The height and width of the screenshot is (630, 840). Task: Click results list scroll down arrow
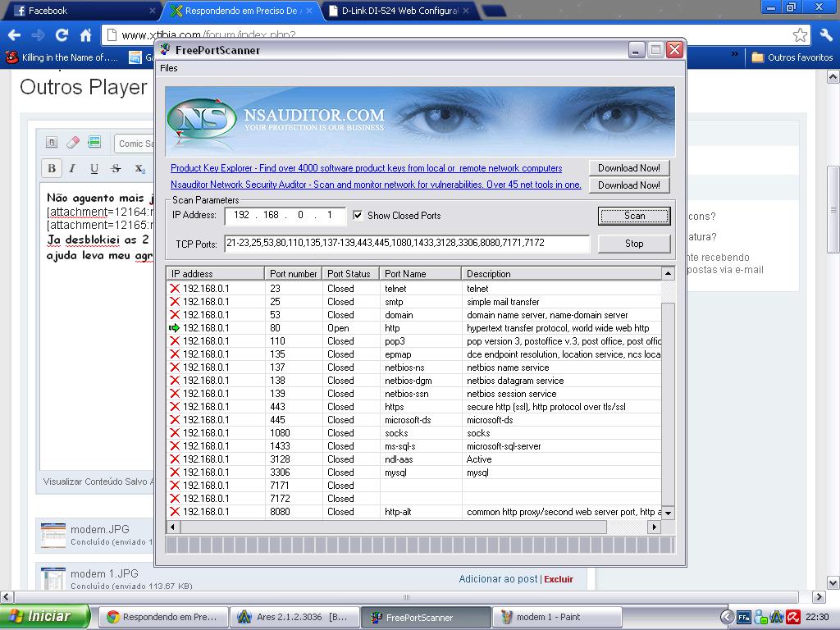[x=668, y=513]
